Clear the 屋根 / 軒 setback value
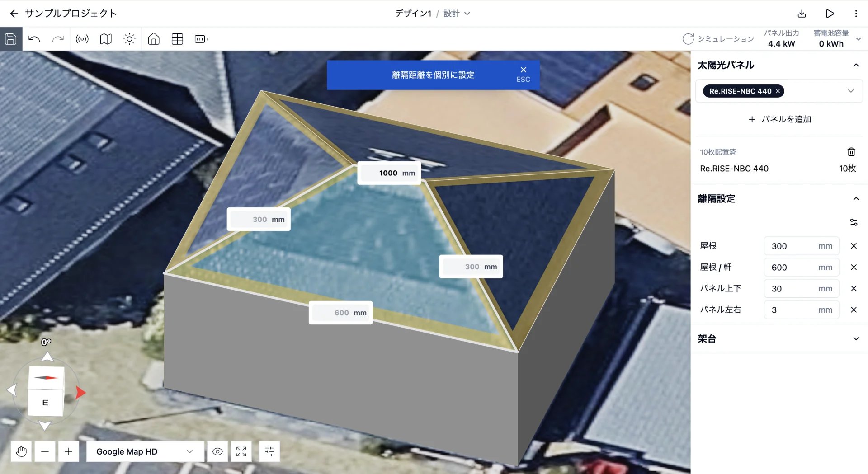 [854, 267]
